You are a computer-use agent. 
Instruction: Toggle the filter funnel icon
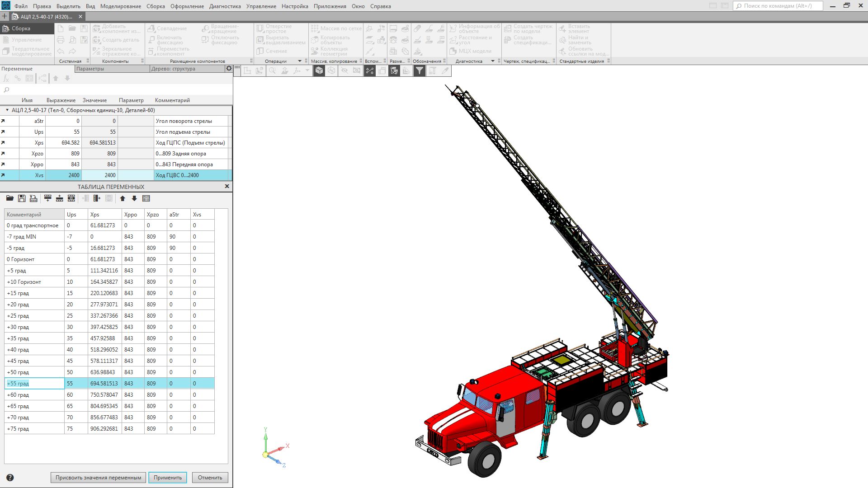(420, 70)
